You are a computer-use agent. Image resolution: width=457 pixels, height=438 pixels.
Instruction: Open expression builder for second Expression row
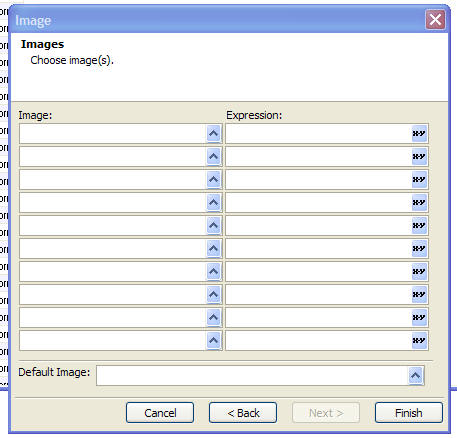point(419,157)
